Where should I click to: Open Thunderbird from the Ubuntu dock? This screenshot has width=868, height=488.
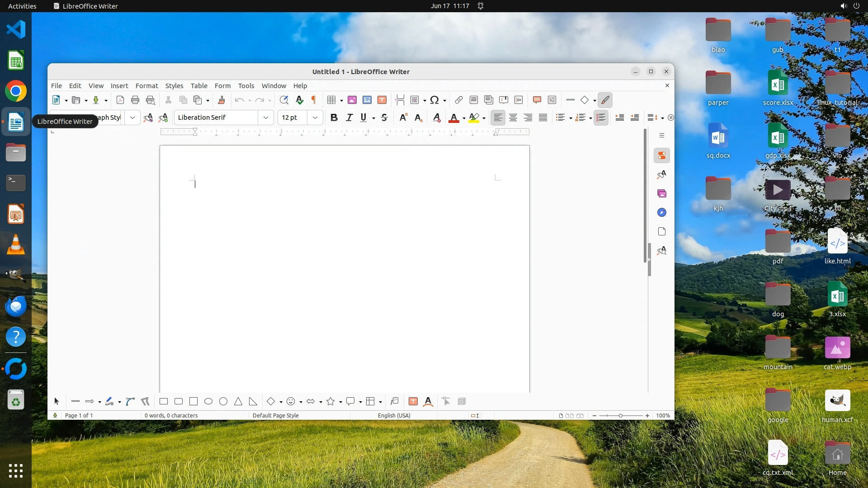[16, 307]
